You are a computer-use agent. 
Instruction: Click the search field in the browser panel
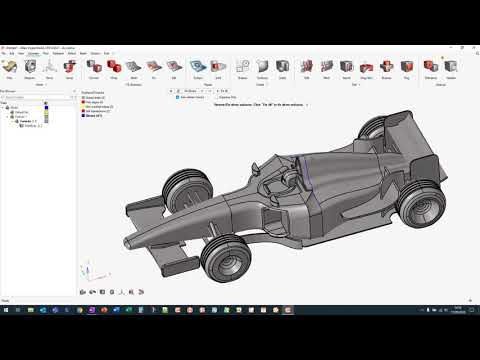[36, 97]
